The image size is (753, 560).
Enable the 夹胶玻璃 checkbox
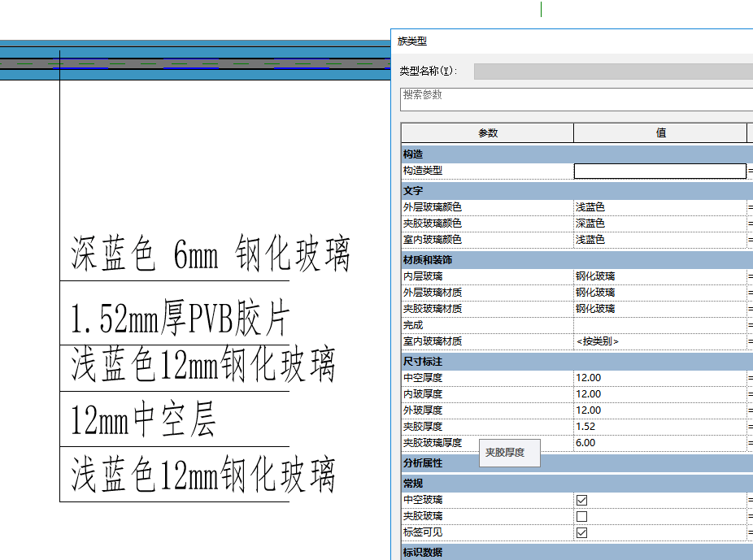click(x=581, y=516)
